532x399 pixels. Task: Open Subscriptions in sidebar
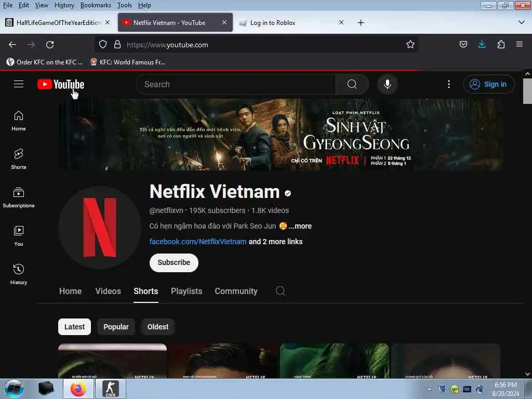pos(19,197)
